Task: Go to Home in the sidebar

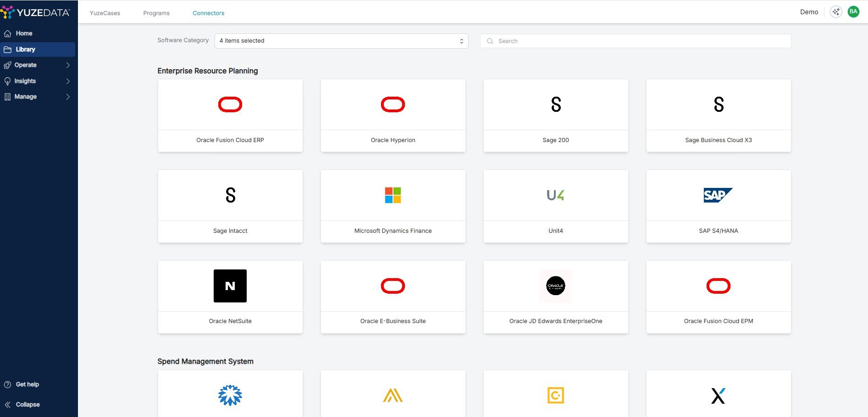Action: coord(24,33)
